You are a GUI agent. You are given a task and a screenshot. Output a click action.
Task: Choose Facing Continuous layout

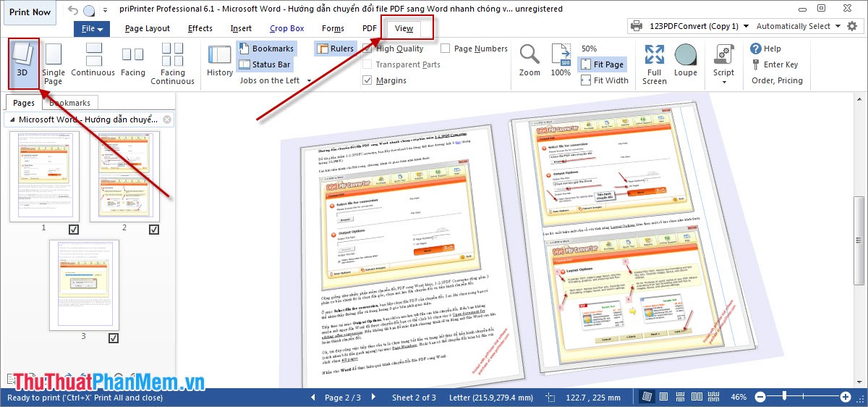tap(172, 64)
